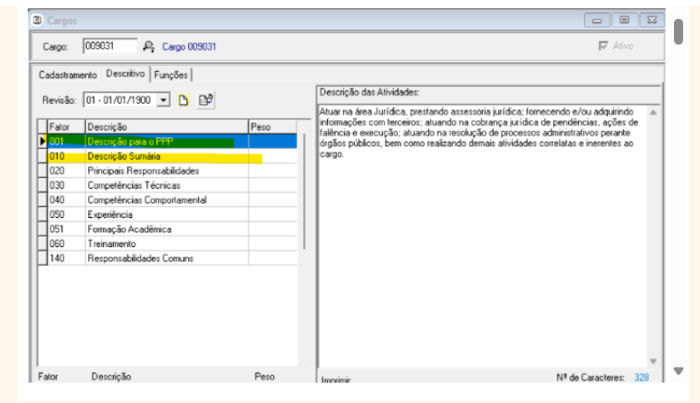Click the copy revision icon
Viewport: 700px width, 403px height.
(x=205, y=100)
